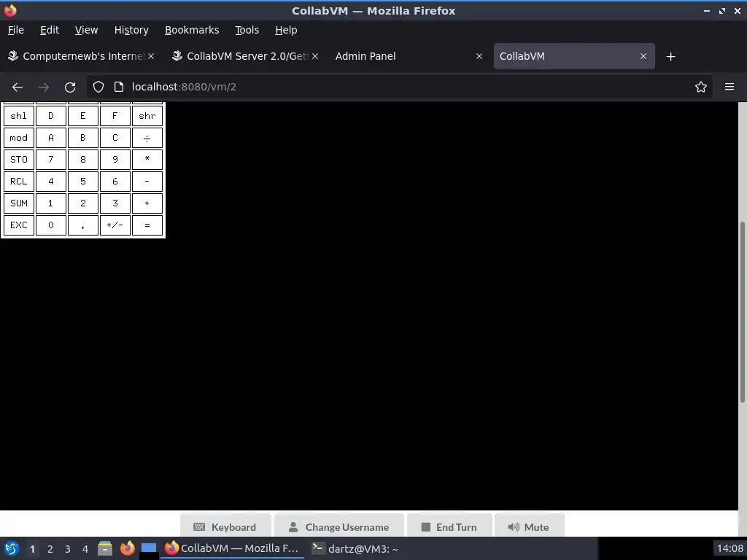
Task: Click the calculator key 9
Action: coord(115,160)
